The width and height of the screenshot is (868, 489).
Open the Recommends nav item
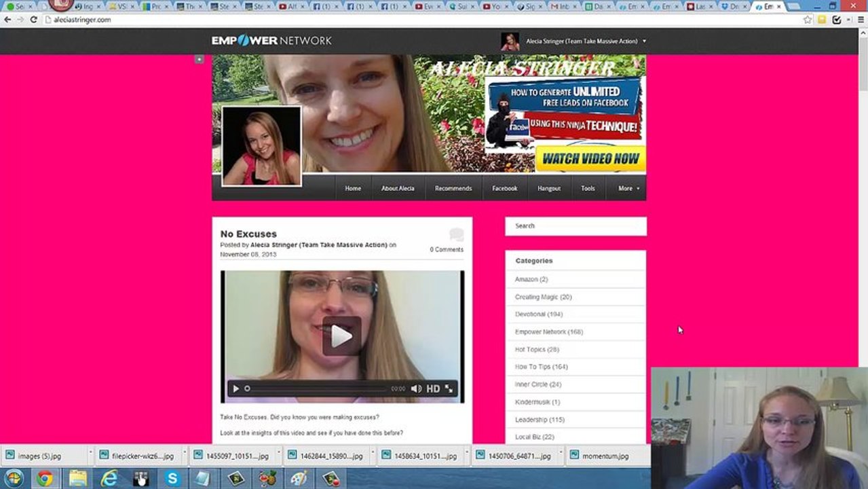point(453,188)
